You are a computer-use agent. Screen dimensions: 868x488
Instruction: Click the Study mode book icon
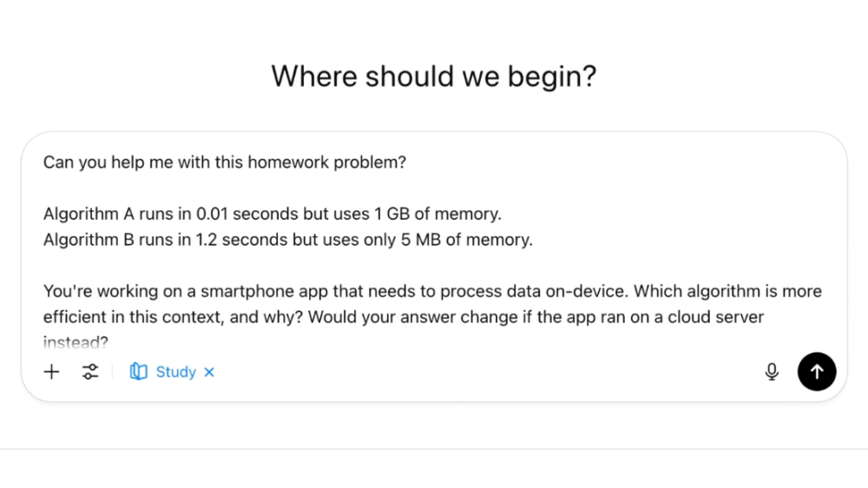[138, 372]
